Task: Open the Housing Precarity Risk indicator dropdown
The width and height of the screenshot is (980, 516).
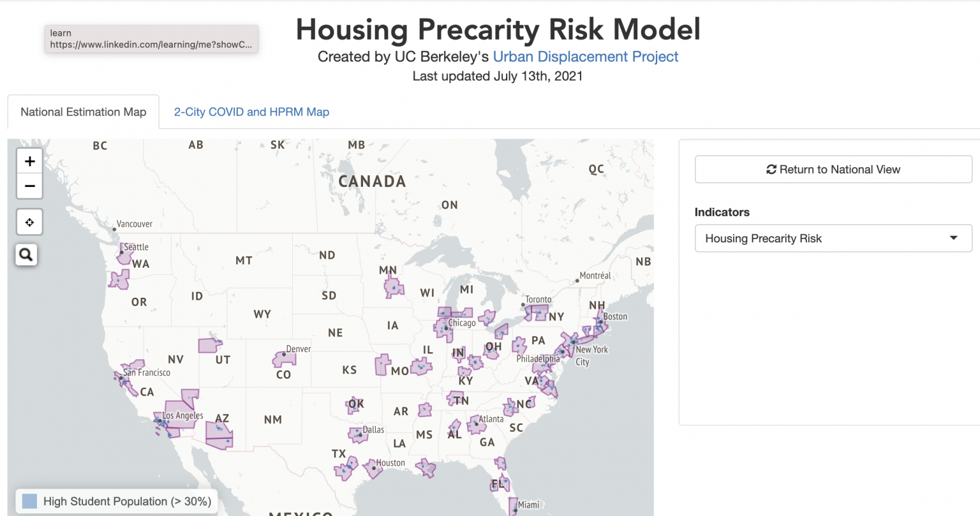Action: (833, 238)
